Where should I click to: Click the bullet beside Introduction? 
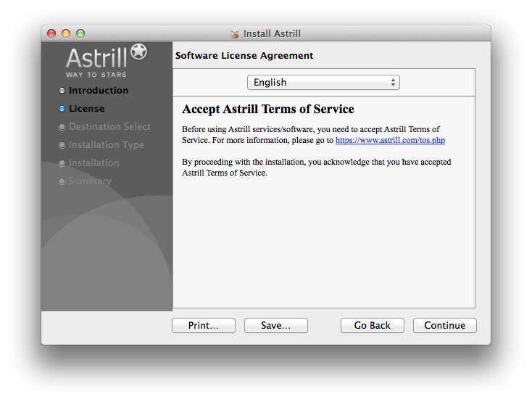pyautogui.click(x=62, y=91)
